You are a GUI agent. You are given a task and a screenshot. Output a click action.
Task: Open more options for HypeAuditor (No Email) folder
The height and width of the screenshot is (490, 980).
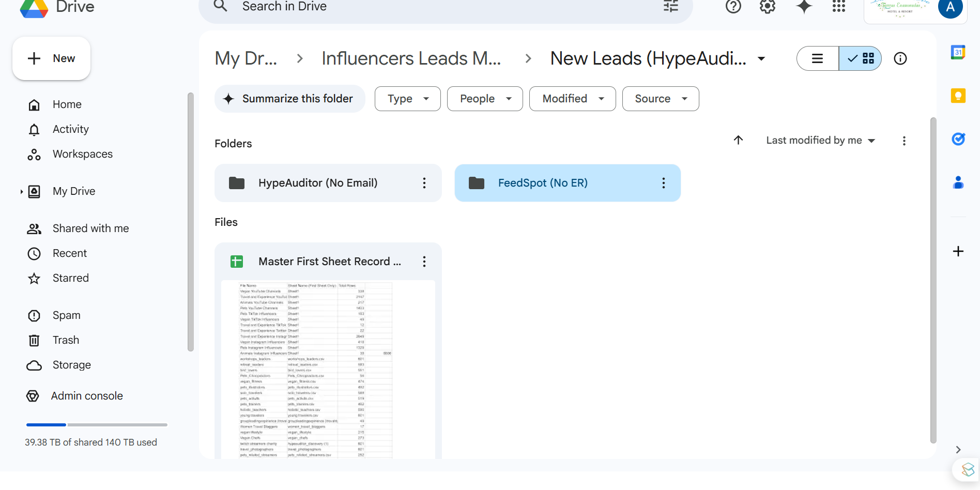tap(424, 183)
